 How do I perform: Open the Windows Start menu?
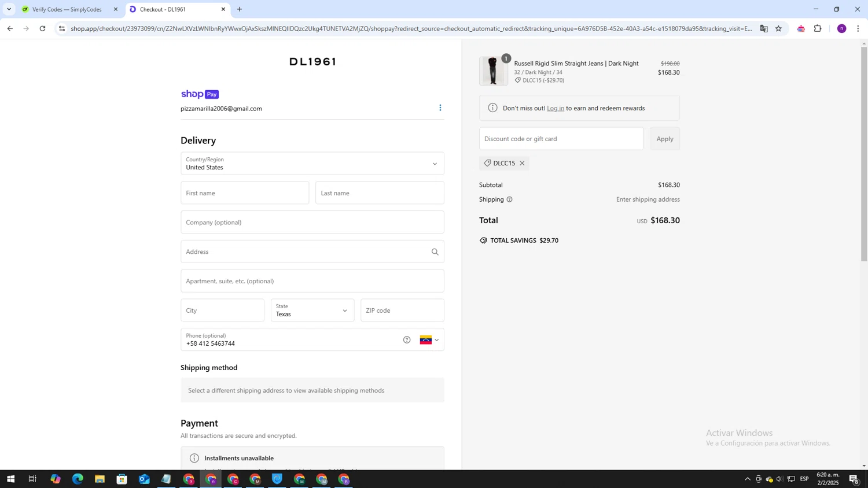(10, 479)
